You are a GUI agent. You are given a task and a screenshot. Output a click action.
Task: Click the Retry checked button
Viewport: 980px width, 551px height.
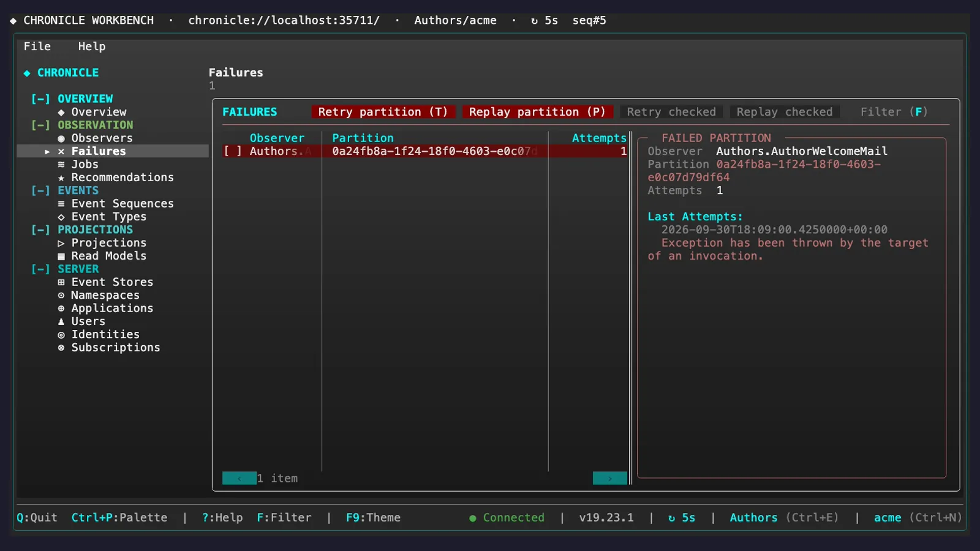point(671,112)
